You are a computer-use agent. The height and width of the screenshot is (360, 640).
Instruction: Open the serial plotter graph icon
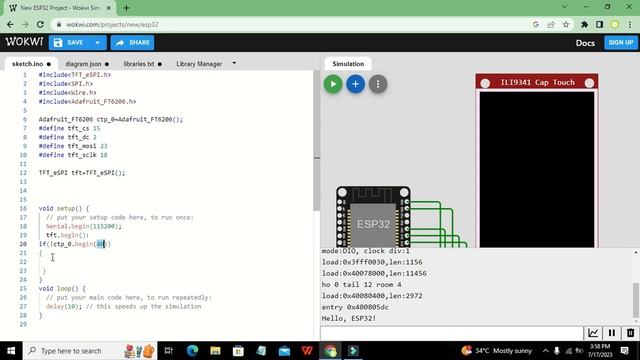(593, 333)
